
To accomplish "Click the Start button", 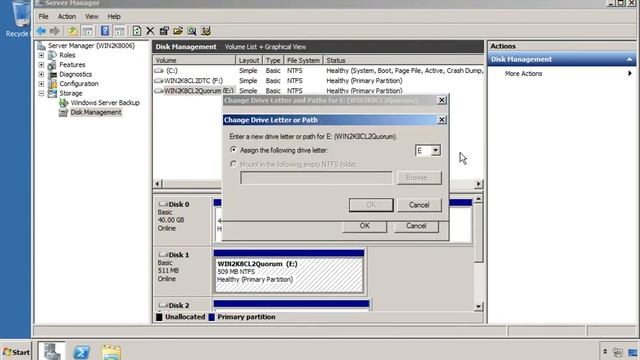I will point(16,352).
